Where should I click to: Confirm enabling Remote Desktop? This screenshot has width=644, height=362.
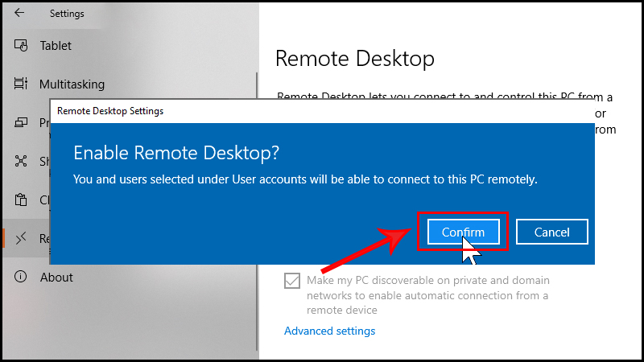(x=463, y=232)
